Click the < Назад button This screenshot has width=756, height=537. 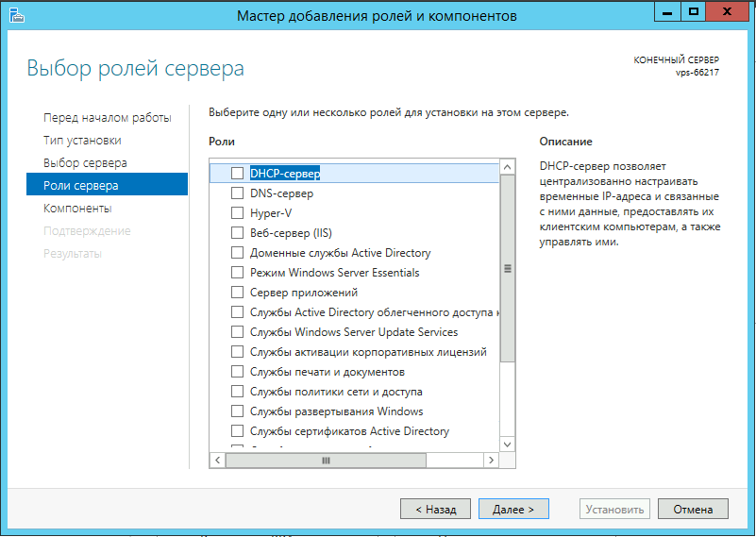434,509
